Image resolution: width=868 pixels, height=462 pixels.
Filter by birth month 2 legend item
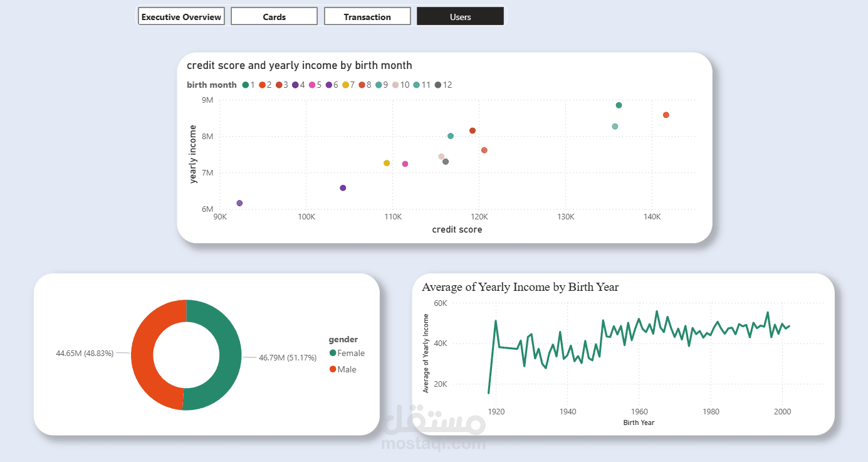265,85
